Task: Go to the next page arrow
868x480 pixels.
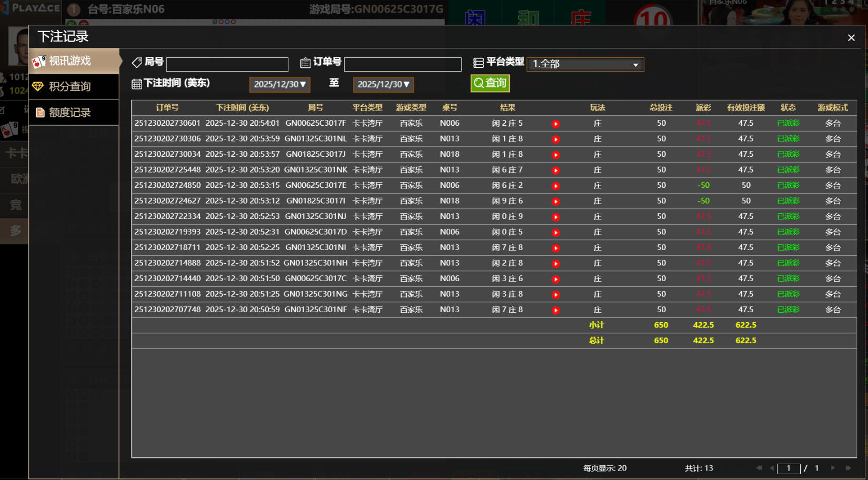Action: [x=833, y=468]
